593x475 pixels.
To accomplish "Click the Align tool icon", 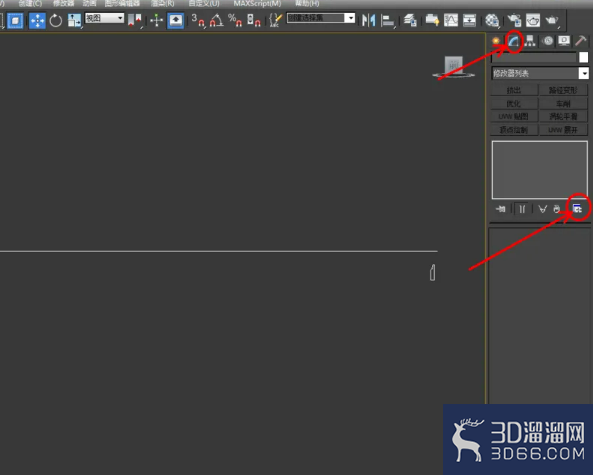I will pyautogui.click(x=387, y=20).
